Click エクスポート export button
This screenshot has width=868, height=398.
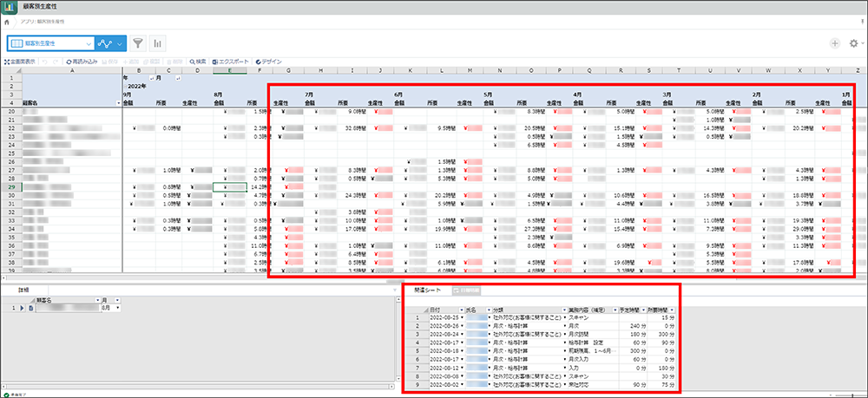pyautogui.click(x=232, y=62)
